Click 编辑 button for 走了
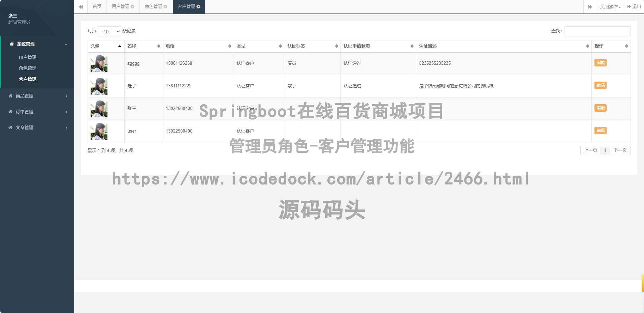Screen dimensions: 644x313 [x=601, y=85]
